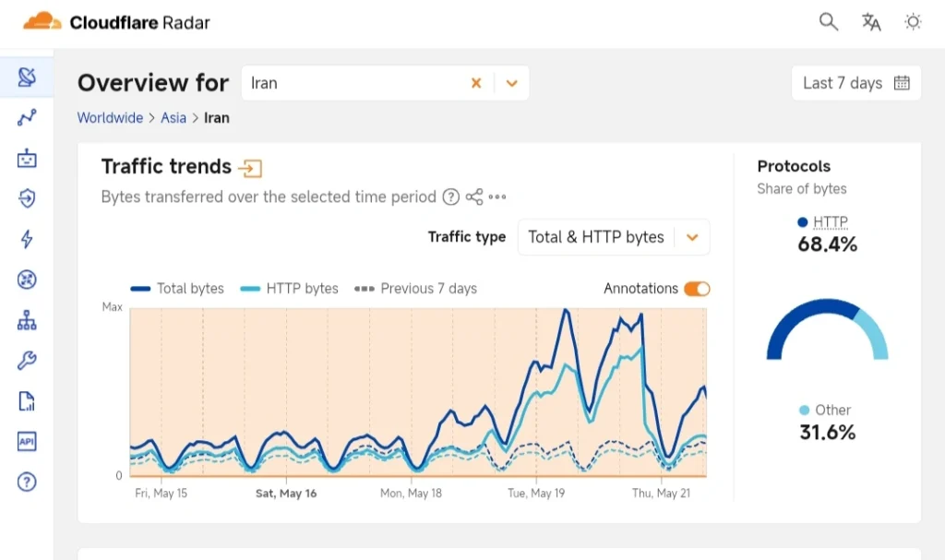
Task: Toggle HTTP bytes series in legend
Action: coord(289,289)
